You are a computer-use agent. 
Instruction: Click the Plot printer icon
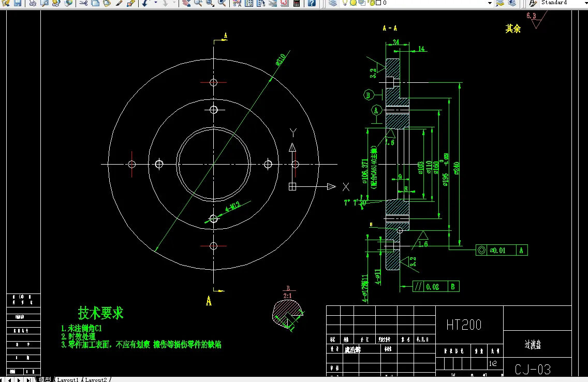click(33, 3)
